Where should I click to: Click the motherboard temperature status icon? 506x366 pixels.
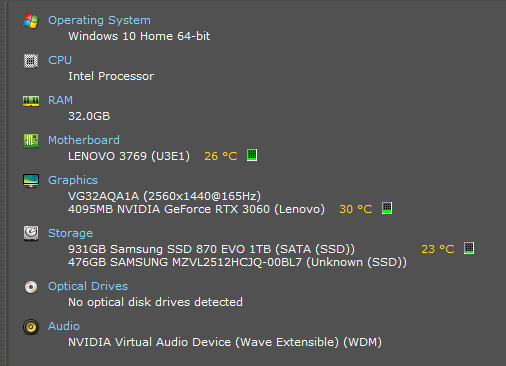click(252, 155)
